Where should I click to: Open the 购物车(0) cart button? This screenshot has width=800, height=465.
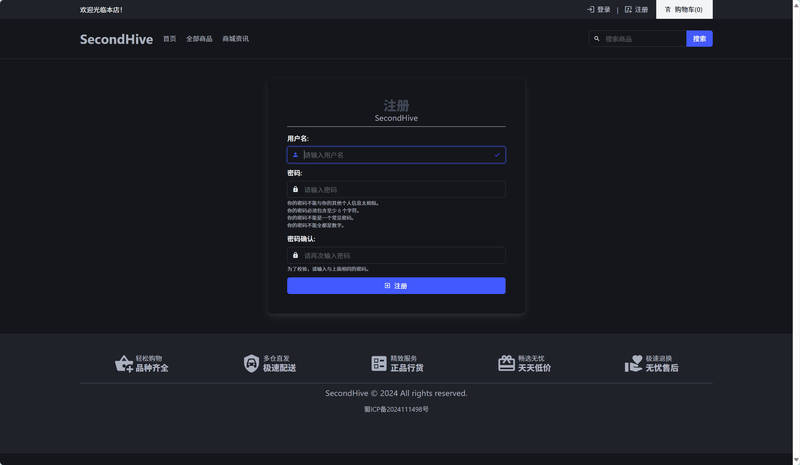[684, 10]
